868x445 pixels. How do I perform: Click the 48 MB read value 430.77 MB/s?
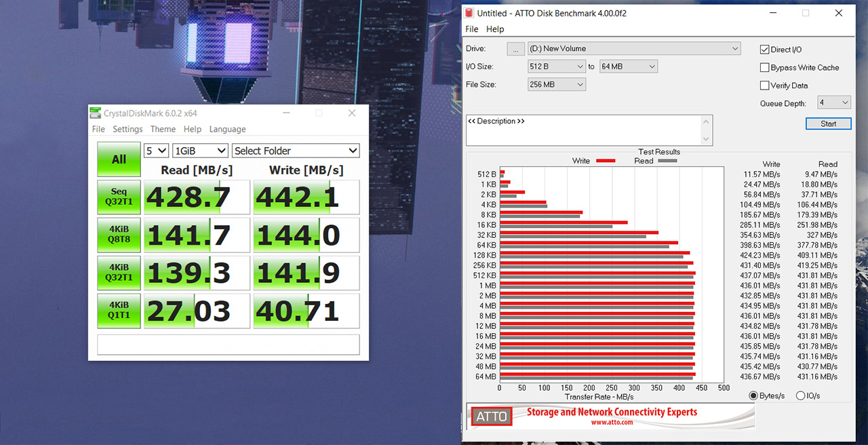point(817,366)
